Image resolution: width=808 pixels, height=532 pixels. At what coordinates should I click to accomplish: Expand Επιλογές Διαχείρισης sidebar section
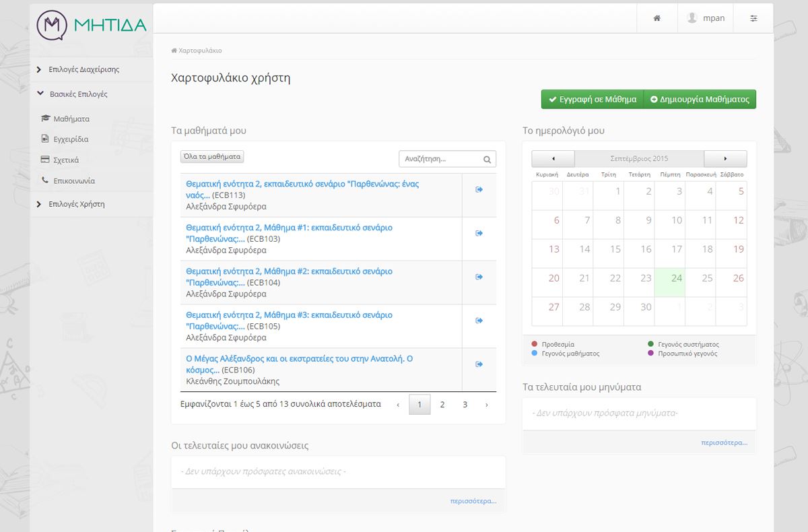click(x=83, y=69)
